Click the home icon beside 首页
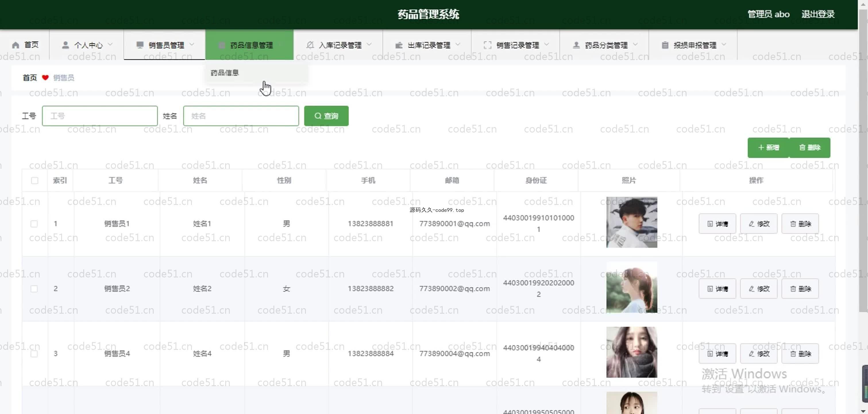 click(x=16, y=45)
